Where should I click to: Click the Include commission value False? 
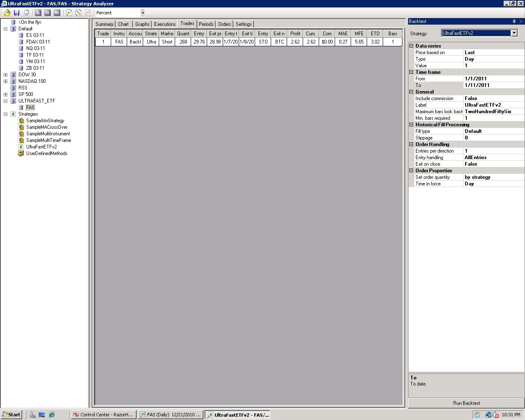click(x=494, y=98)
